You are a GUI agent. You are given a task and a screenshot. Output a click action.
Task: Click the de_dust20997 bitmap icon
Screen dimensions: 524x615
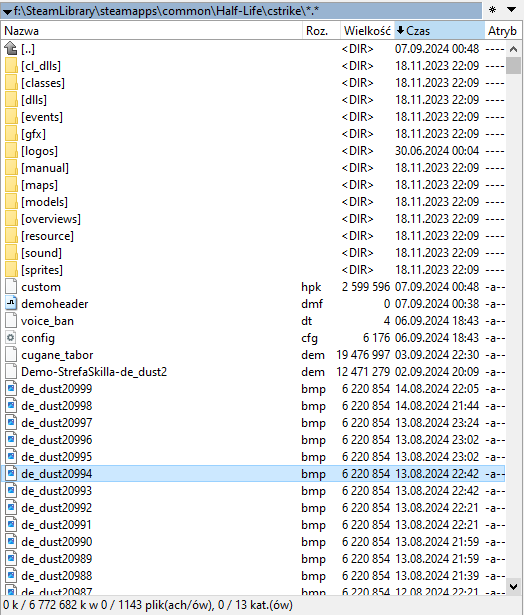(11, 423)
